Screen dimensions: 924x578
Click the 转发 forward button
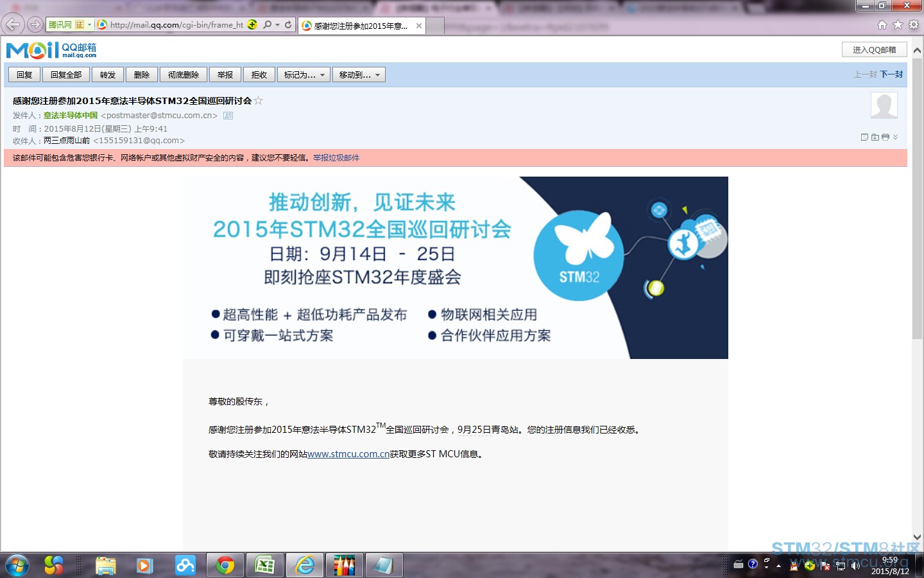click(108, 75)
